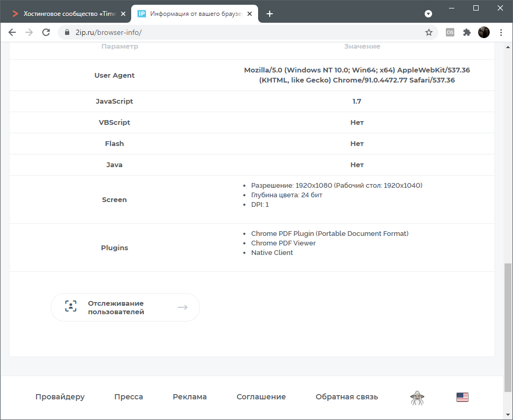513x420 pixels.
Task: Go back to the previous page
Action: (x=12, y=32)
